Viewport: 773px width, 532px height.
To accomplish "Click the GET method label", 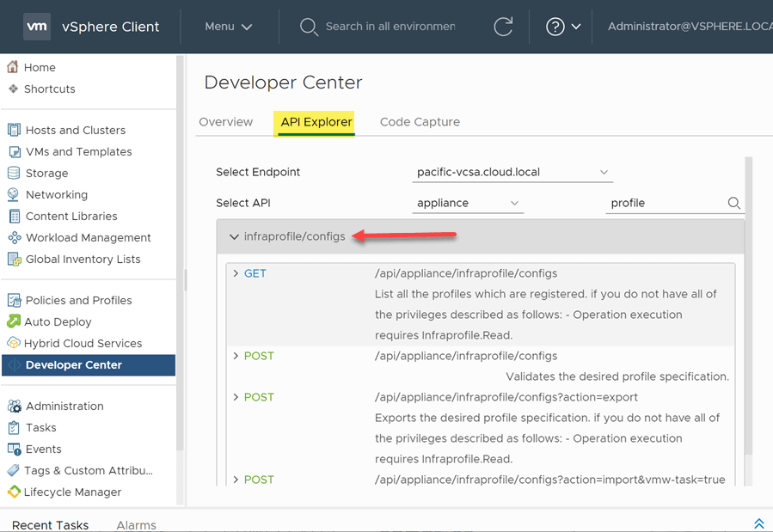I will tap(255, 273).
